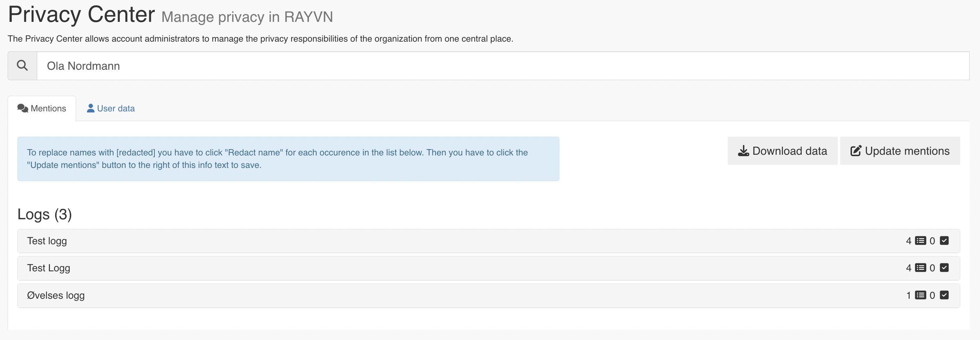Click the Download data button

point(782,151)
